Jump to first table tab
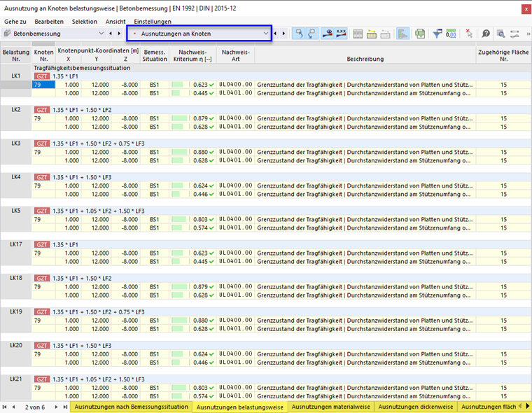 (4, 407)
